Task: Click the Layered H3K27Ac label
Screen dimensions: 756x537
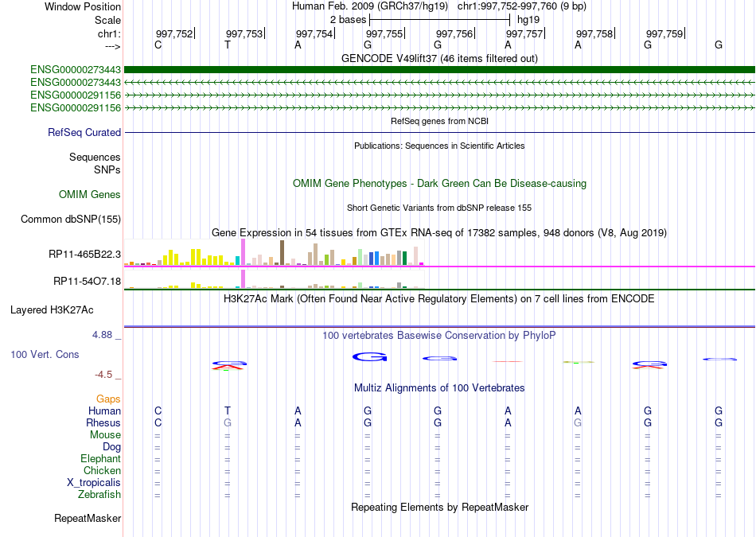Action: click(52, 310)
